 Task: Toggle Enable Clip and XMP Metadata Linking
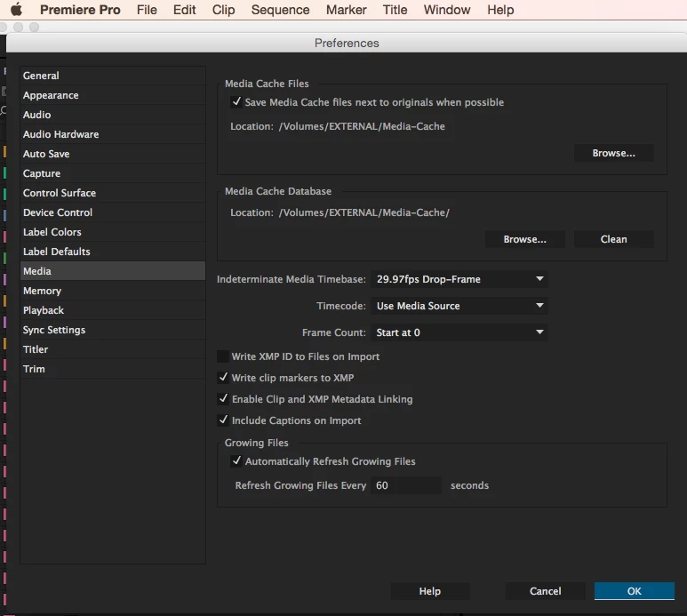(223, 399)
